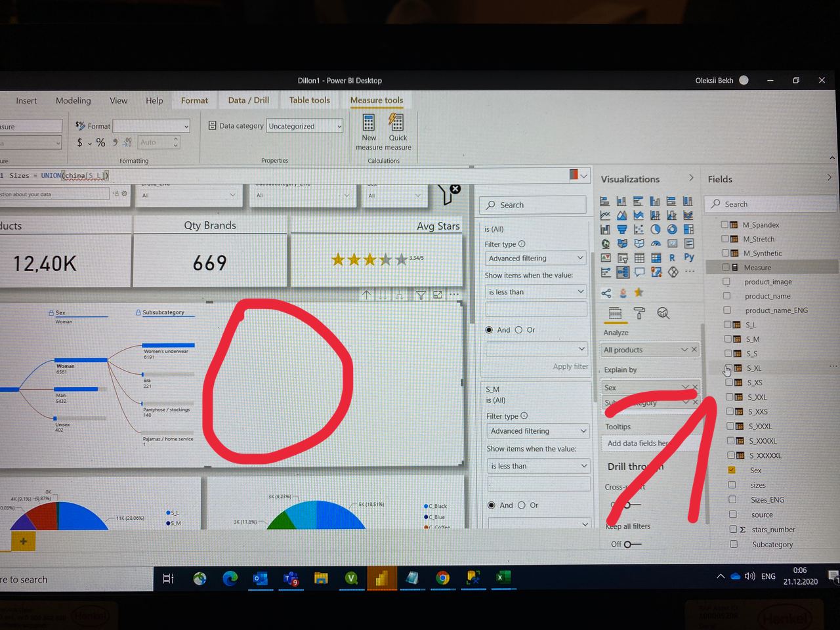The height and width of the screenshot is (630, 840).
Task: Open Power BI from the taskbar
Action: coord(381,577)
